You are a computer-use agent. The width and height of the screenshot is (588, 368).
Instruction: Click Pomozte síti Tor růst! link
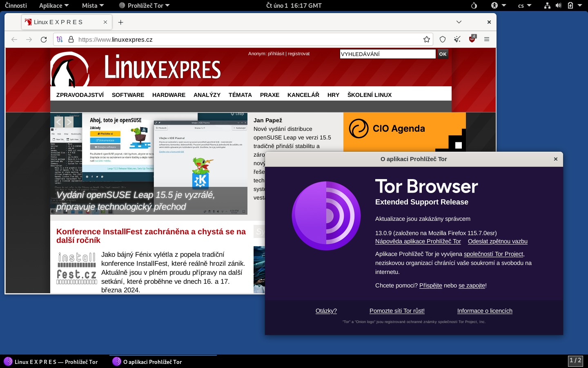point(397,311)
